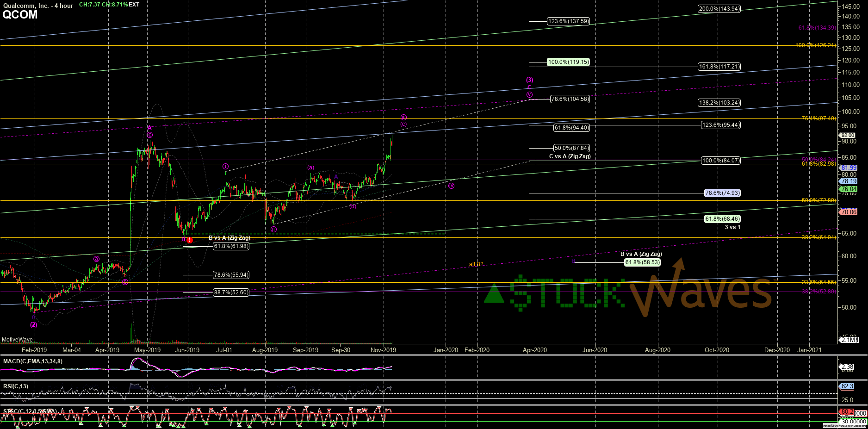Select the Nov-2019 date on time axis
This screenshot has width=868, height=429.
[383, 350]
